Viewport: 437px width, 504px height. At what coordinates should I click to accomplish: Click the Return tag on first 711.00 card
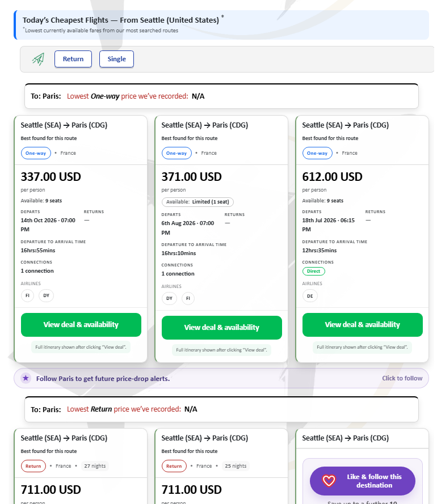click(33, 466)
